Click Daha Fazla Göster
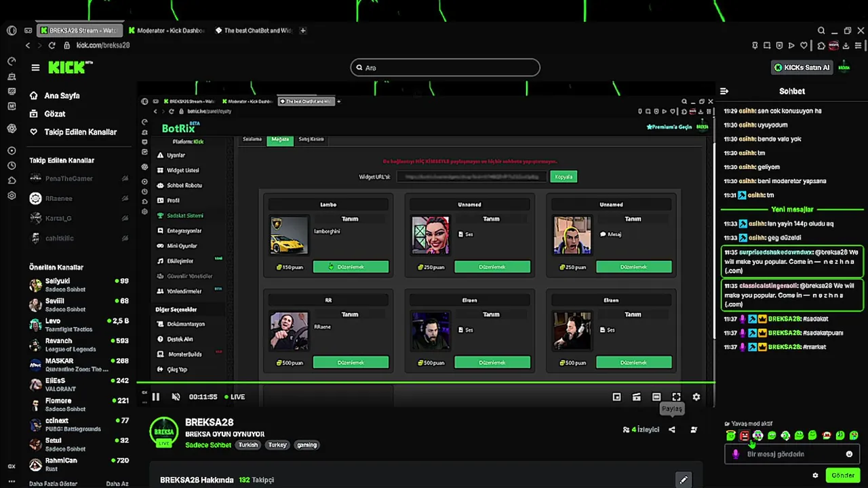This screenshot has width=868, height=488. (x=53, y=484)
